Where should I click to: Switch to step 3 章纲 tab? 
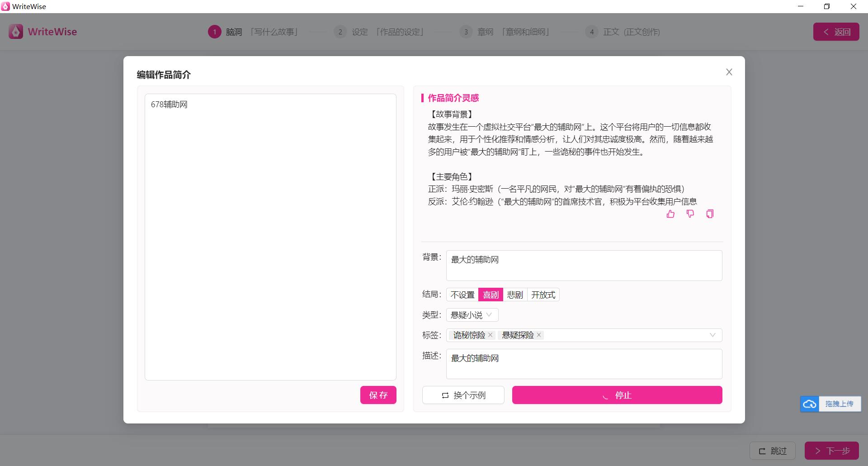point(485,32)
